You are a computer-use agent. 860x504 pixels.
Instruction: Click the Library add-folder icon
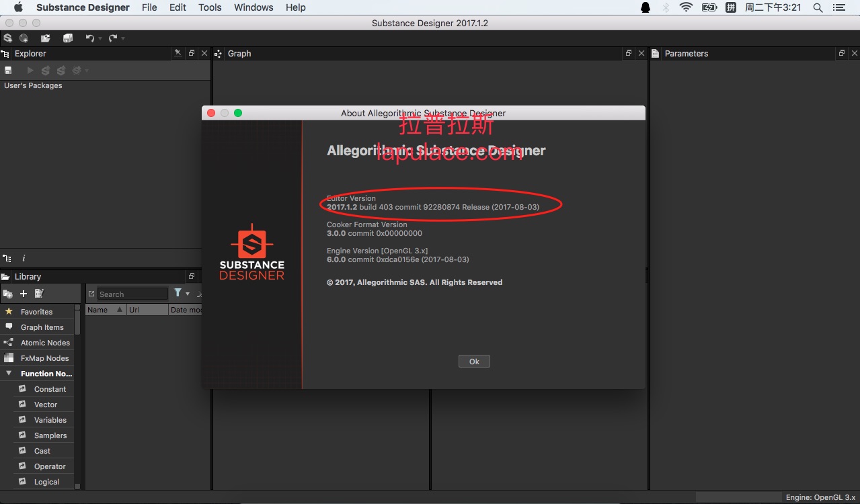[x=8, y=294]
